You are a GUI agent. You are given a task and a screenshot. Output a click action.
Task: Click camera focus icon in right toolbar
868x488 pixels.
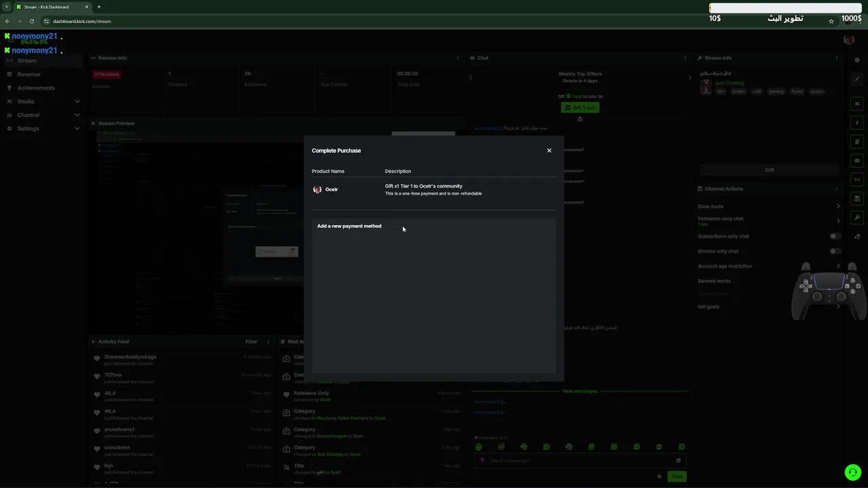pyautogui.click(x=857, y=104)
